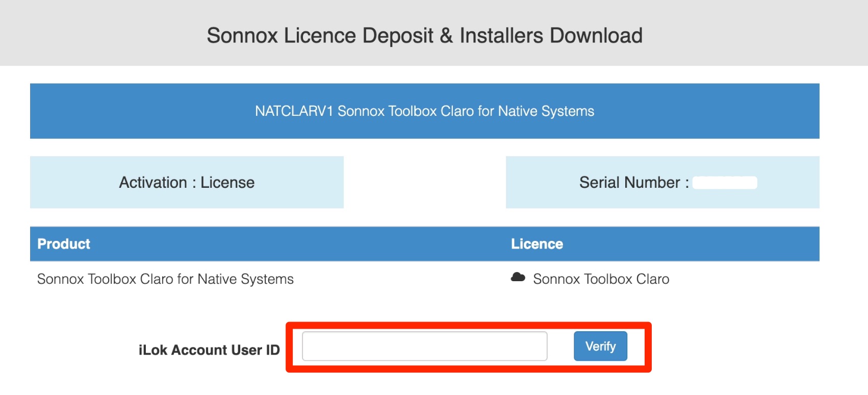Select the NATCLARV1 product code in the banner
The height and width of the screenshot is (395, 868).
pyautogui.click(x=294, y=111)
